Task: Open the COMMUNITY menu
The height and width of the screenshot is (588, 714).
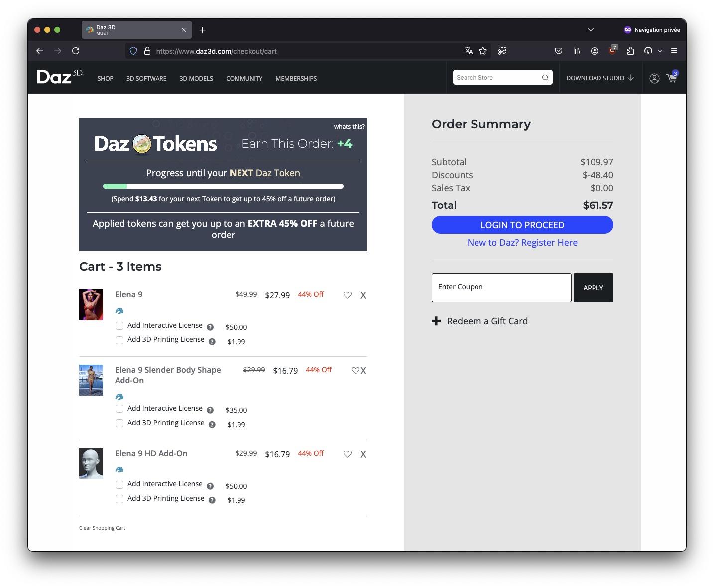Action: [244, 78]
